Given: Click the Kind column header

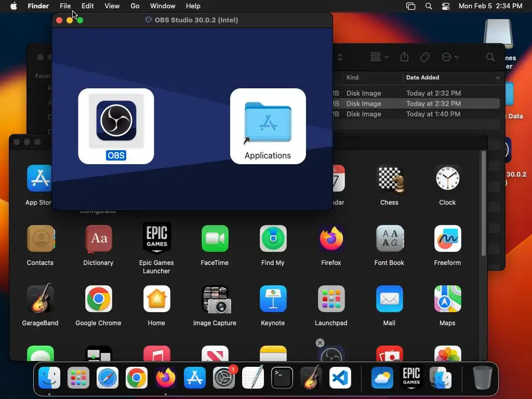Looking at the screenshot, I should [x=352, y=77].
